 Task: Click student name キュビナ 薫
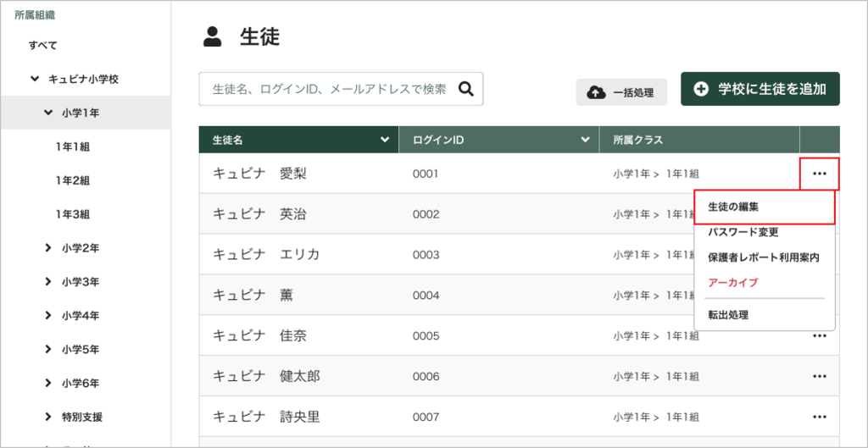coord(253,296)
